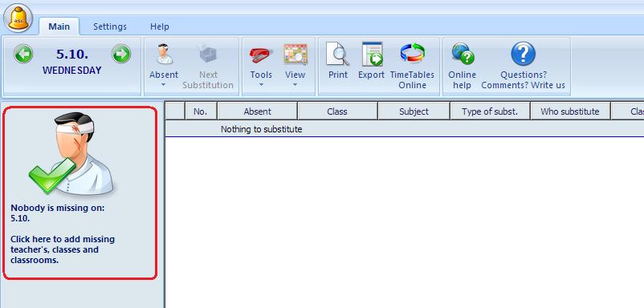Click the Absent teacher icon

164,54
